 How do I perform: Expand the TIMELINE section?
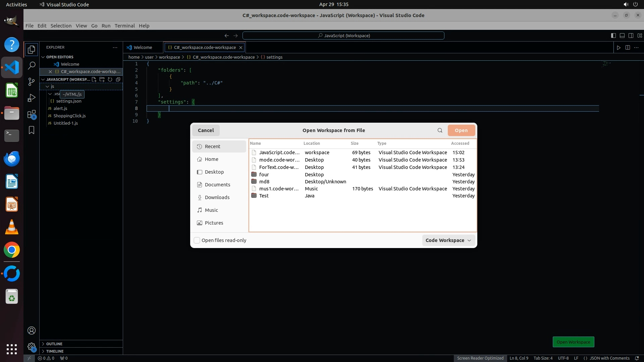55,351
